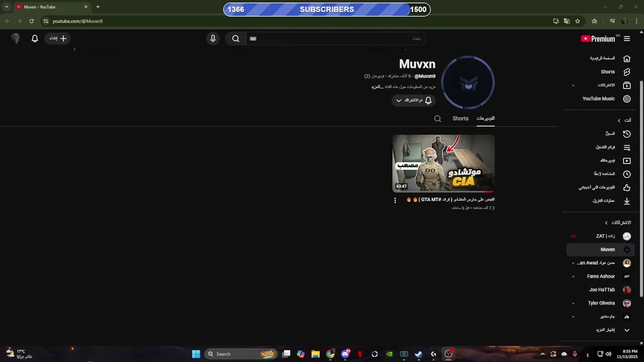Open OBS Studio from the taskbar
Viewport: 644px width, 362px height.
(x=448, y=354)
